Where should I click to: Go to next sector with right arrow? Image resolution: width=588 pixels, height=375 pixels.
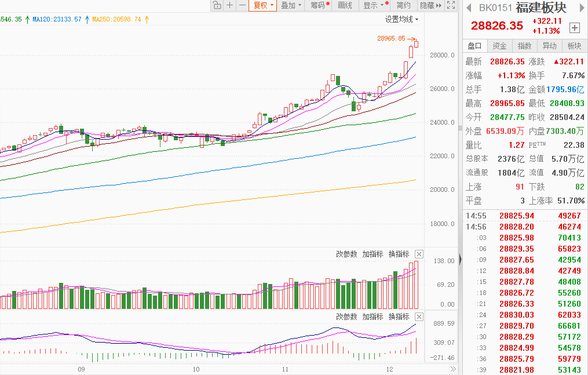[581, 7]
